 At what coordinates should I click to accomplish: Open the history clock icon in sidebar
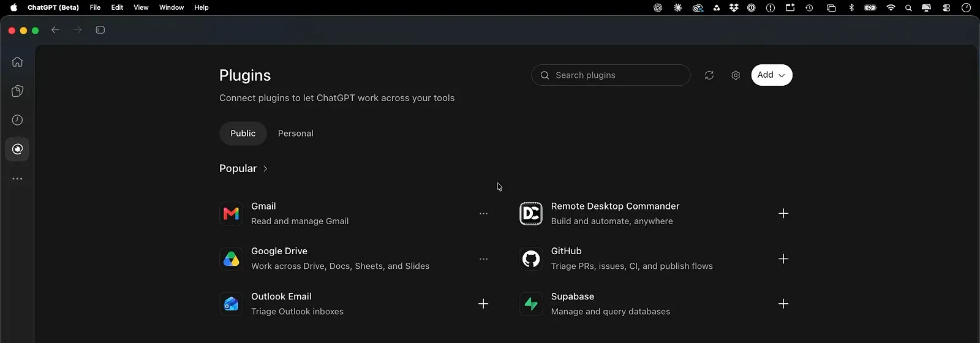click(x=17, y=120)
